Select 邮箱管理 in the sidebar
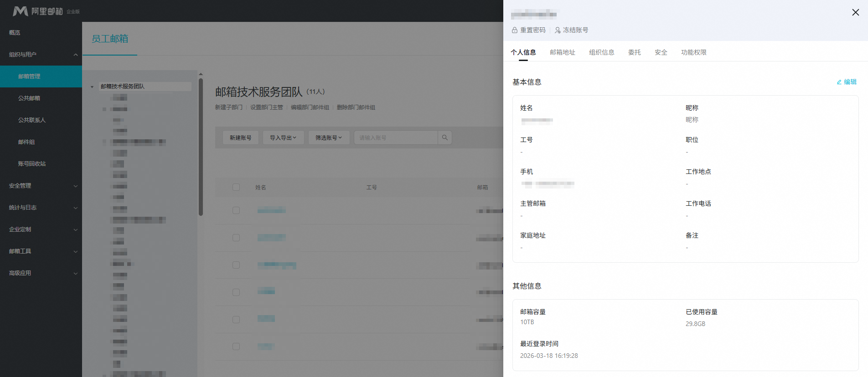Viewport: 868px width, 377px height. [x=41, y=76]
